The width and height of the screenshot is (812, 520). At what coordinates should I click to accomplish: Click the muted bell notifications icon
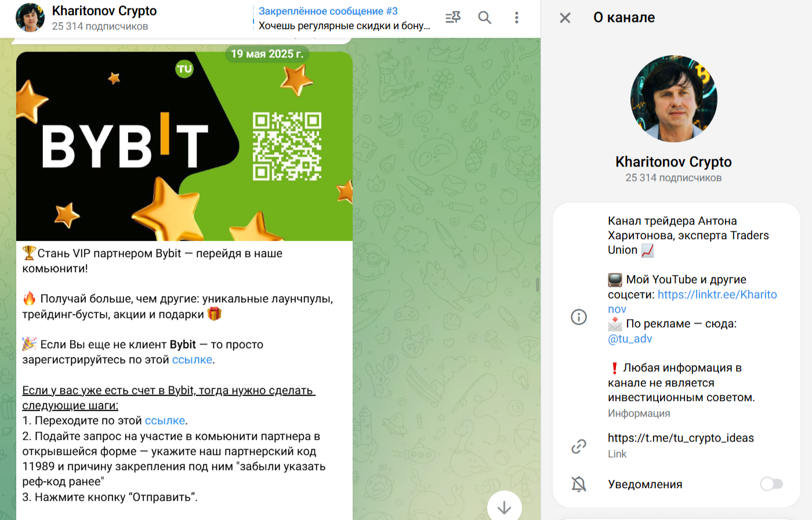click(x=579, y=484)
